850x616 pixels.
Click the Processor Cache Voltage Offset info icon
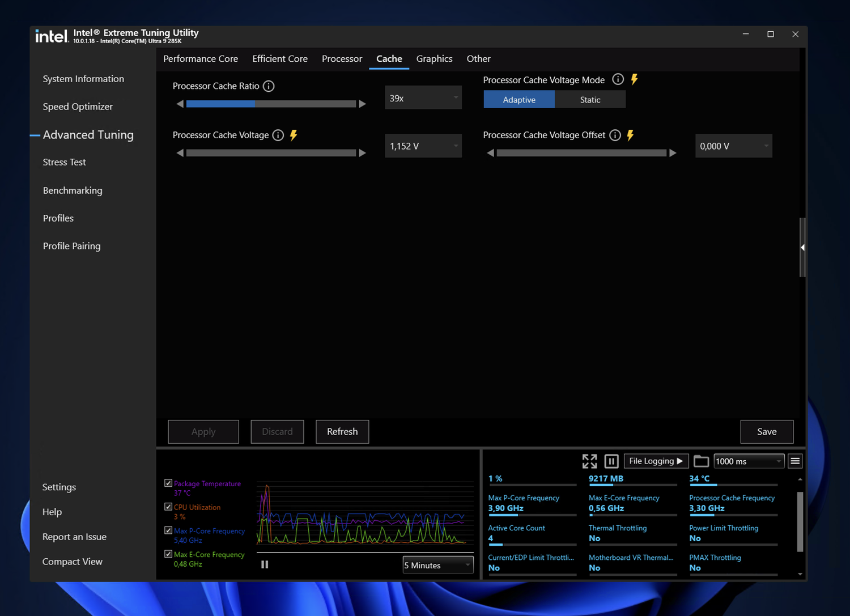pos(615,135)
